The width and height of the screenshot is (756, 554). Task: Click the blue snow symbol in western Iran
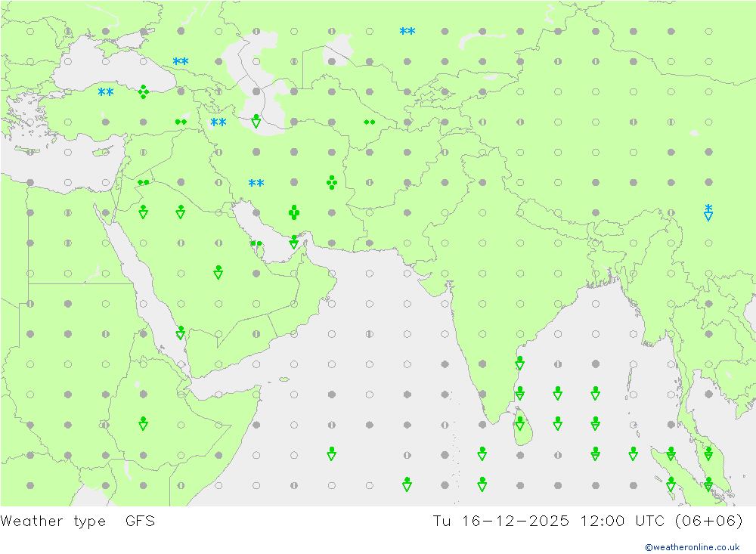pos(256,183)
